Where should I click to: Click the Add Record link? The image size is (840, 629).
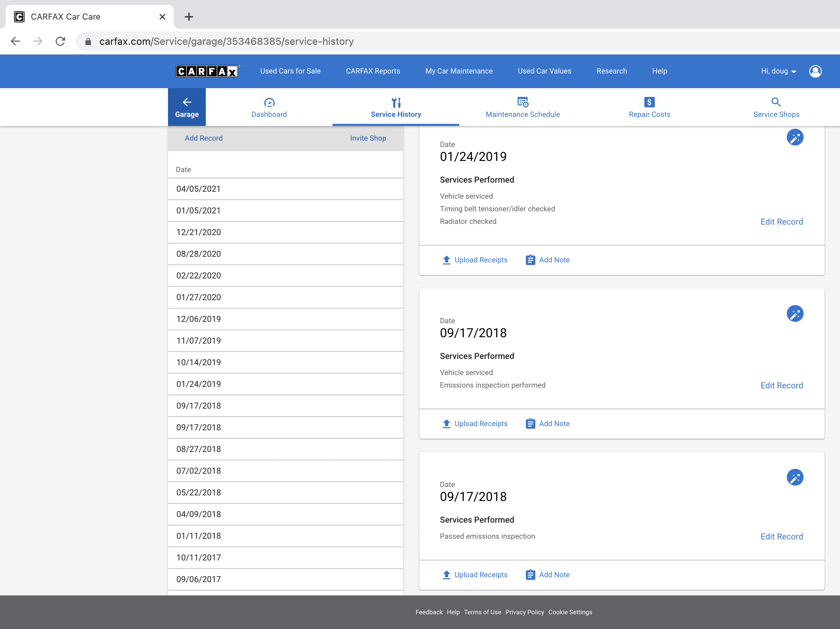click(x=204, y=138)
